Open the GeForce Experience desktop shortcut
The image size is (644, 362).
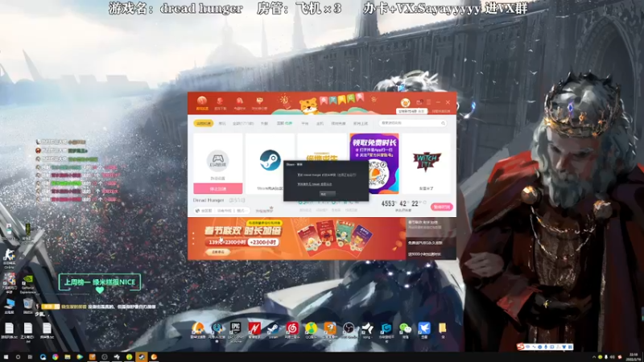pos(27,284)
